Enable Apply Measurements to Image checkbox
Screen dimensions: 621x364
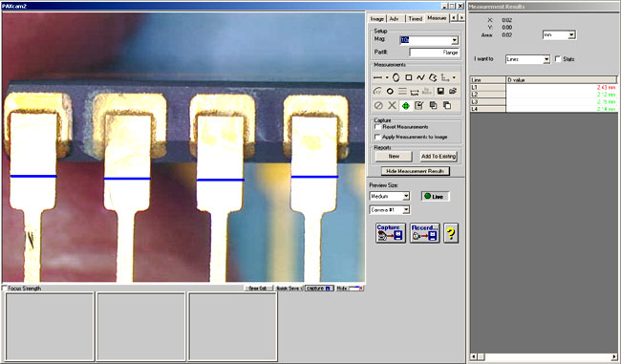pyautogui.click(x=377, y=137)
